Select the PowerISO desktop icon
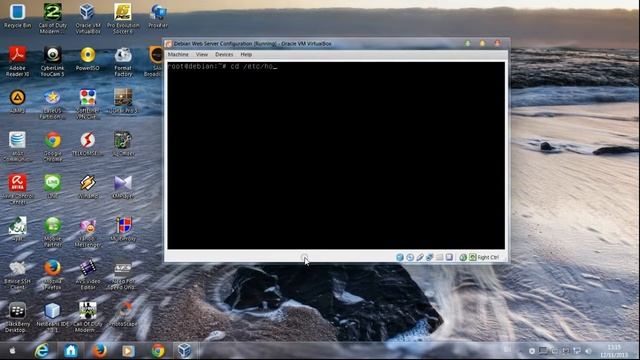This screenshot has width=640, height=360. coord(87,59)
